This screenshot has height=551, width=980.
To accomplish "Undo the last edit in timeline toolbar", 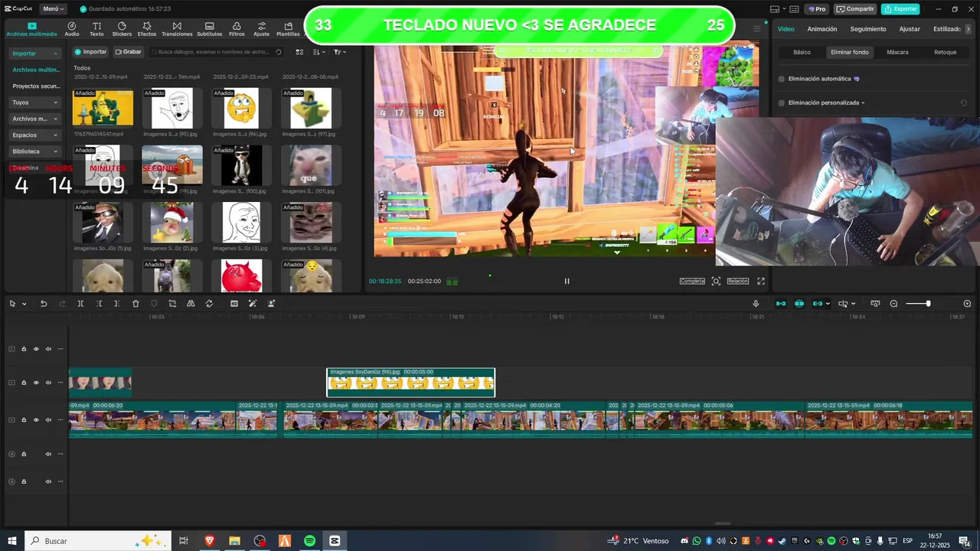I will pos(44,304).
